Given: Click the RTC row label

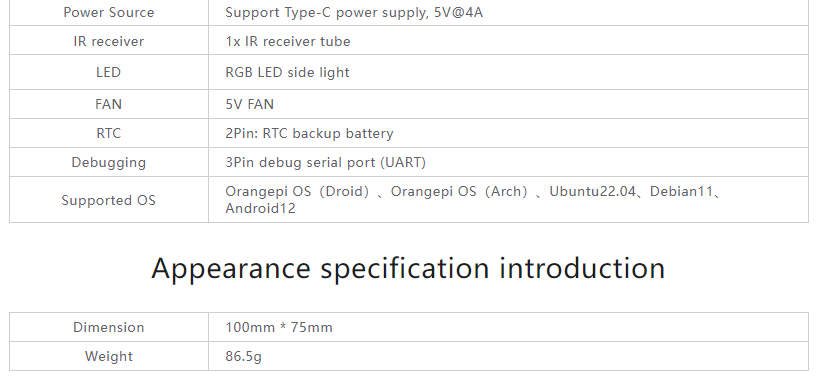Looking at the screenshot, I should (109, 133).
